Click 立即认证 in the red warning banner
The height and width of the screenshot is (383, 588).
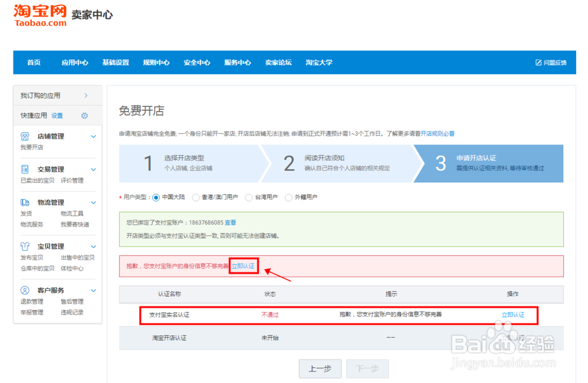point(243,266)
